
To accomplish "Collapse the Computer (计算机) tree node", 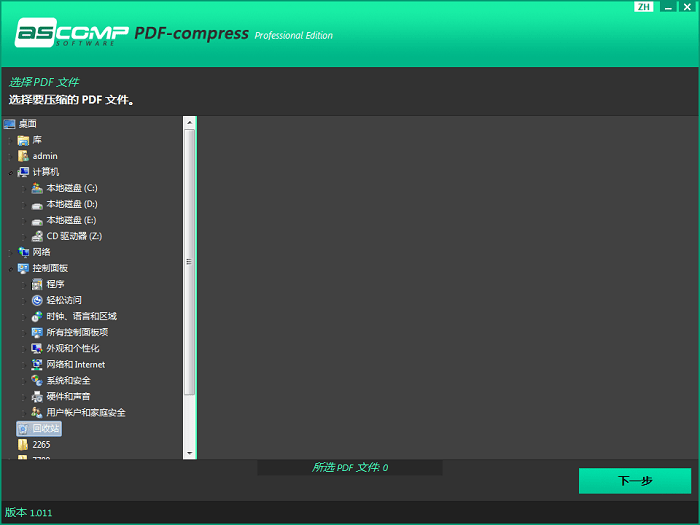I will (x=10, y=173).
